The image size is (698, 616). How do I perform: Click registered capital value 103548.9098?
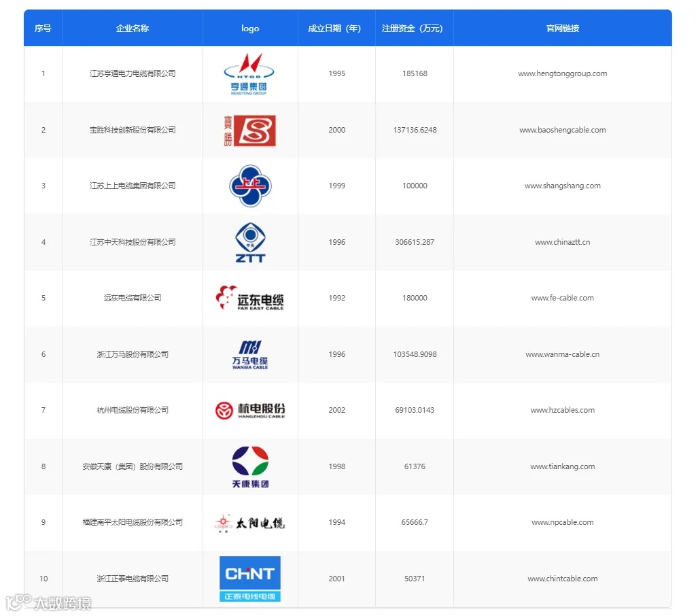coord(415,354)
